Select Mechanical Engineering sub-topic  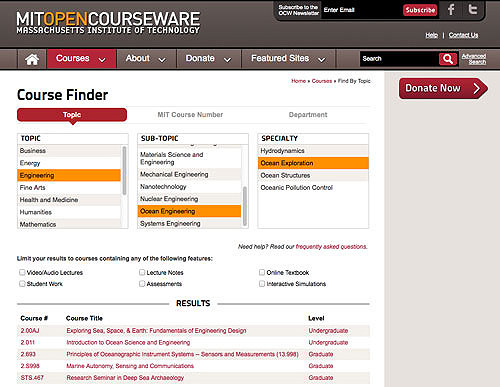[189, 174]
